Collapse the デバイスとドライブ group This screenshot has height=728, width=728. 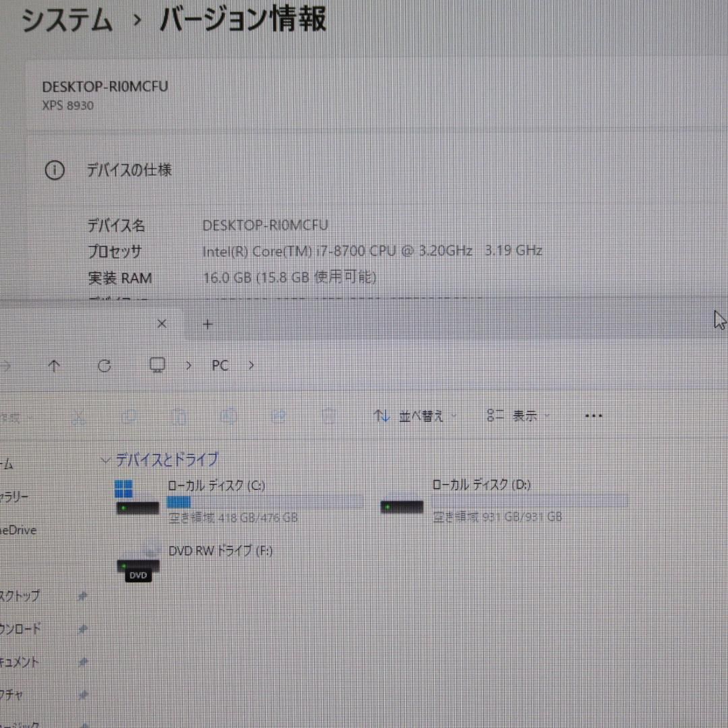pos(105,460)
